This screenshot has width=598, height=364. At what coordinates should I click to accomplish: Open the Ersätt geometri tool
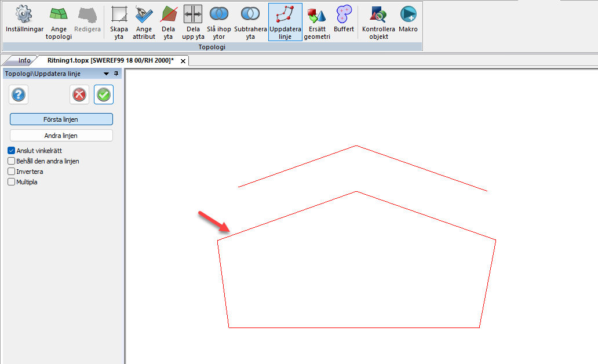coord(318,23)
